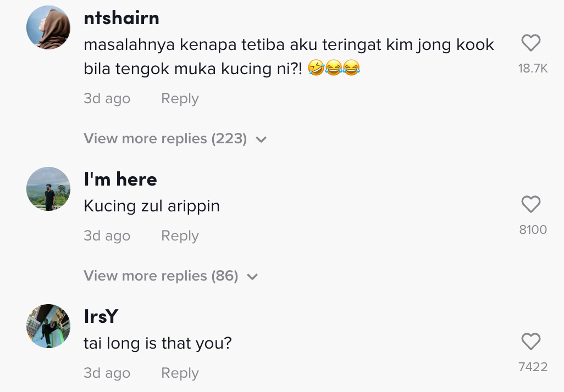
Task: Click the 'Kucing zul arippin' comment text
Action: (x=152, y=206)
